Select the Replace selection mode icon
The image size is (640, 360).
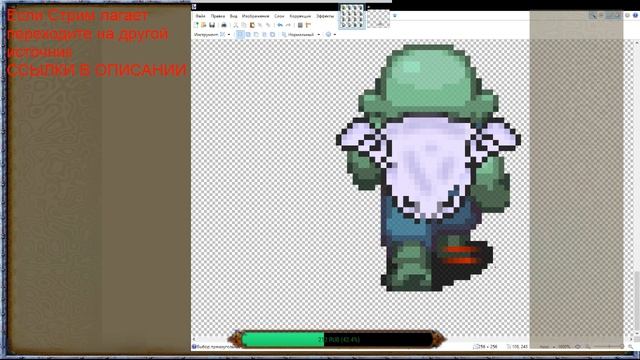point(240,35)
